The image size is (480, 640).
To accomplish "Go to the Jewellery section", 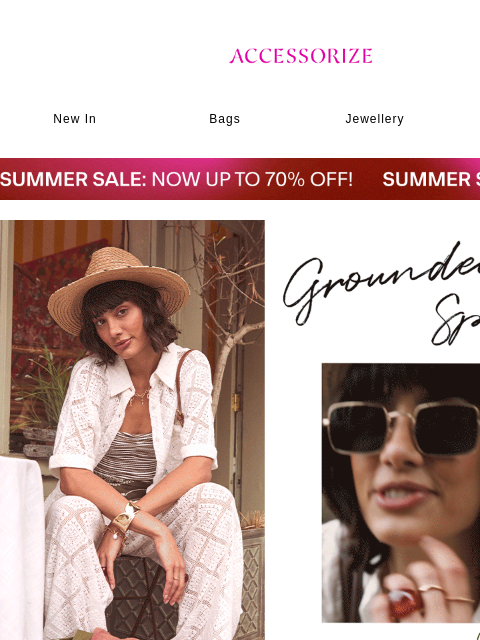I will [x=374, y=119].
